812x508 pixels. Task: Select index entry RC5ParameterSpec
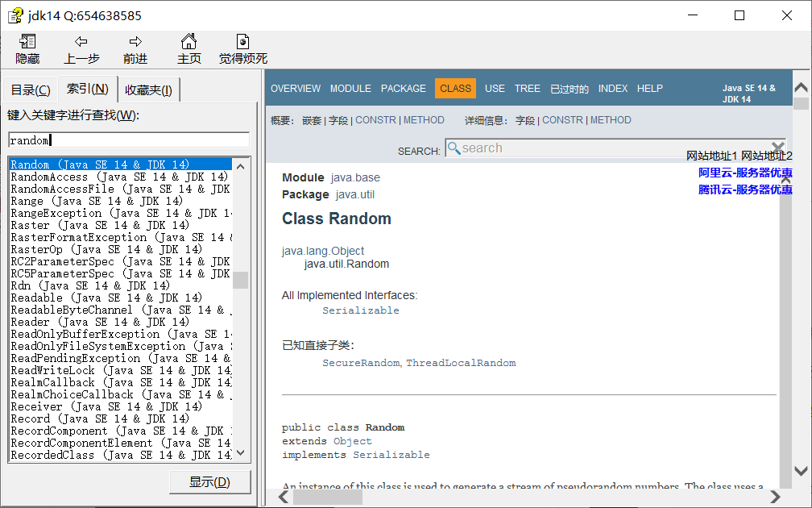click(x=121, y=273)
